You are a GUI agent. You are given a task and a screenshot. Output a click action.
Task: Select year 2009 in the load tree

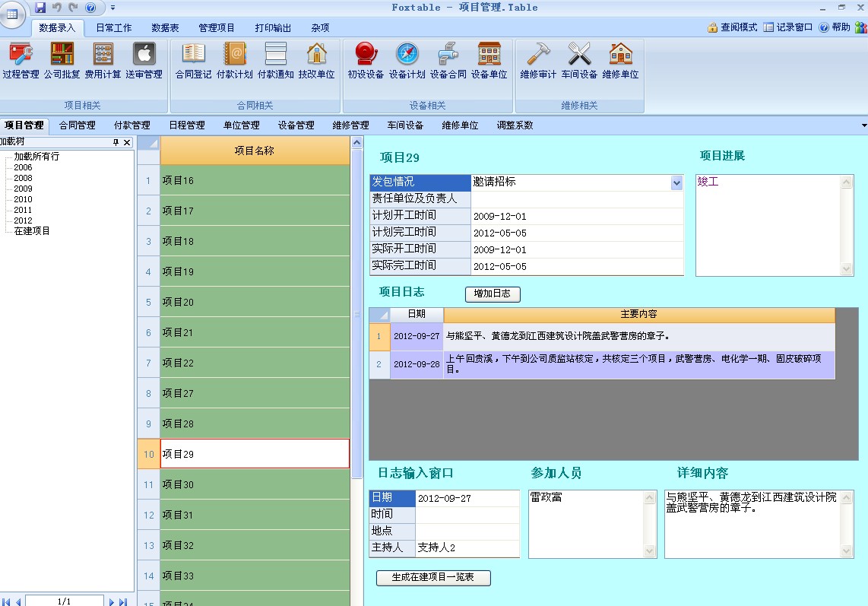pos(24,189)
